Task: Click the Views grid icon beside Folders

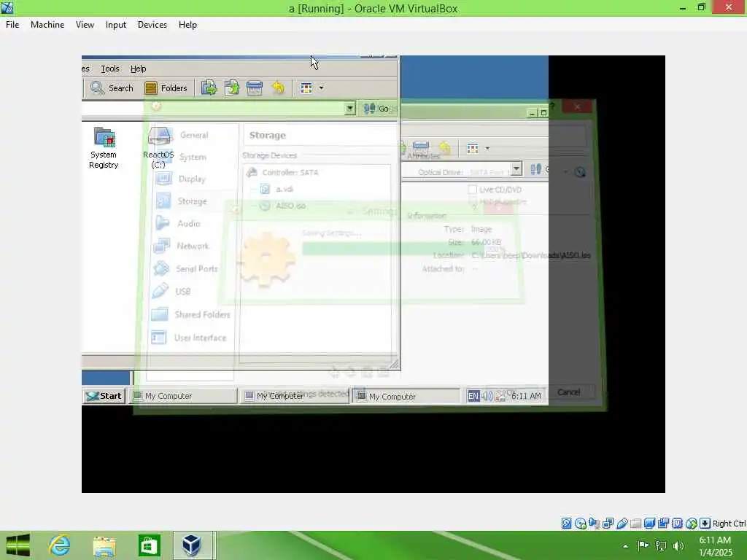Action: click(306, 87)
